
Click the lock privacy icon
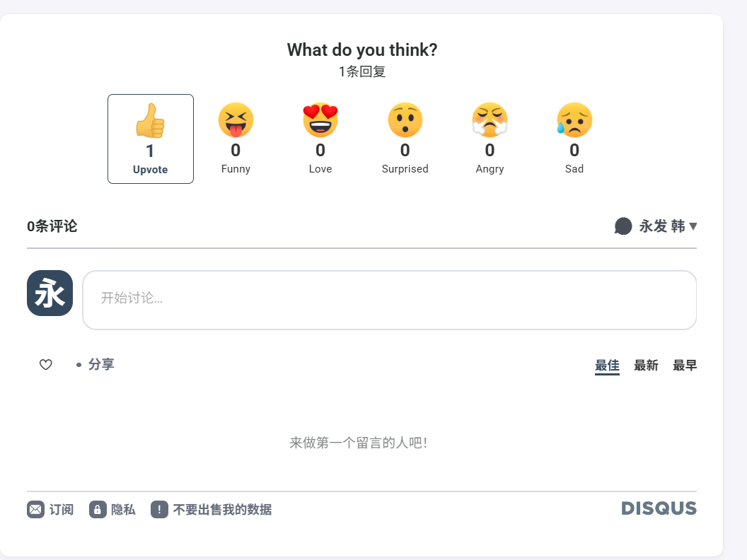pyautogui.click(x=98, y=509)
